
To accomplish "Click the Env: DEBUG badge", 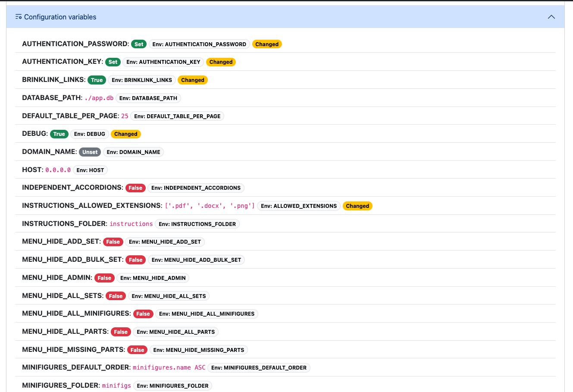I will pyautogui.click(x=90, y=134).
